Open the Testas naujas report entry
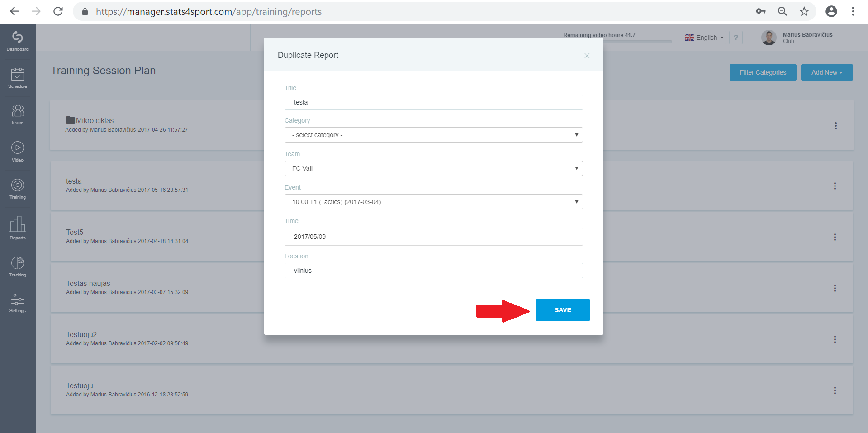This screenshot has width=868, height=433. click(x=88, y=283)
